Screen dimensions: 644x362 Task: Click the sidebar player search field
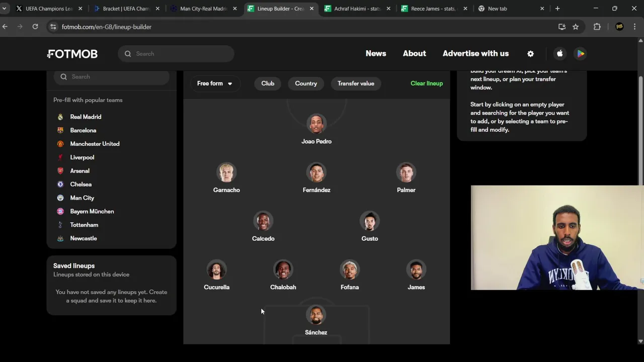pyautogui.click(x=112, y=77)
